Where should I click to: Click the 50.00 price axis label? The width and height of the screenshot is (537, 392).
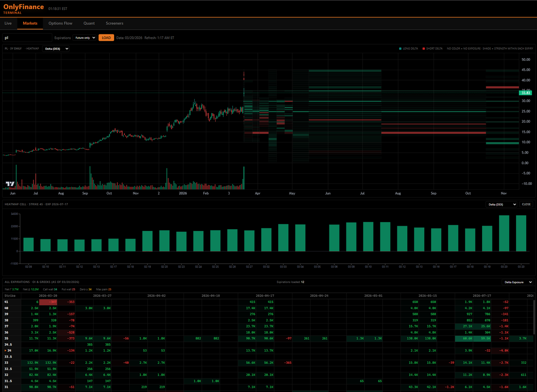525,59
